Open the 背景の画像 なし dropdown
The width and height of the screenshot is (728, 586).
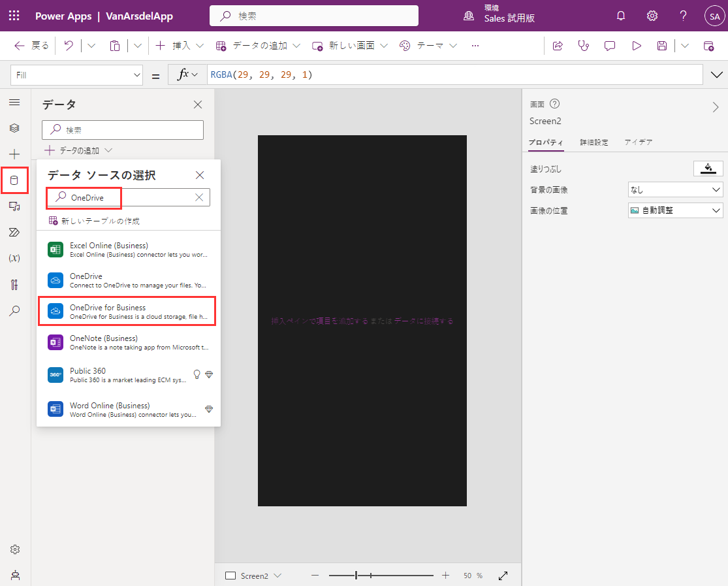click(x=676, y=189)
